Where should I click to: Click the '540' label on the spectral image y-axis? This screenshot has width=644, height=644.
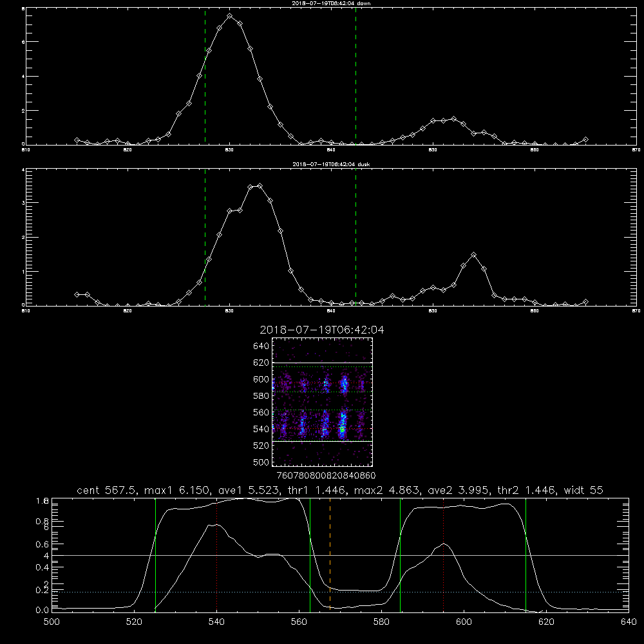point(261,429)
